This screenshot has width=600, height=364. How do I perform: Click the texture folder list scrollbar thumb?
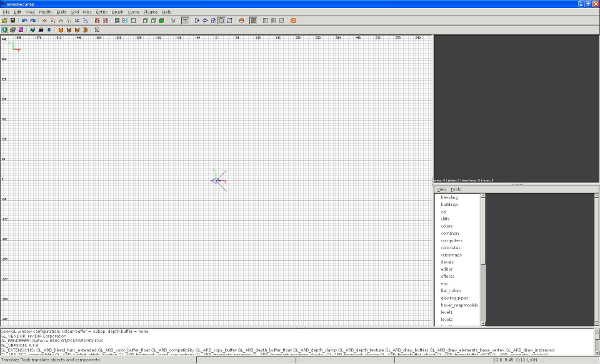tap(483, 231)
